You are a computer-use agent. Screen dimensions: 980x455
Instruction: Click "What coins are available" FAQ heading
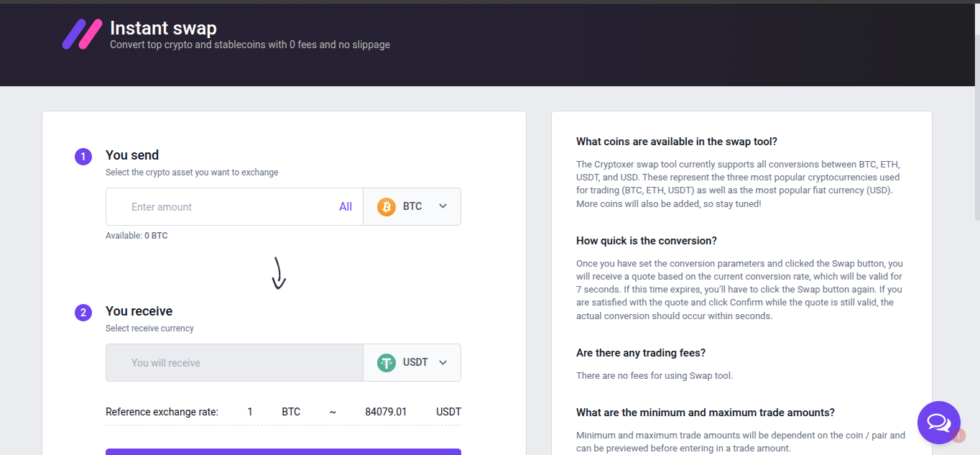677,142
